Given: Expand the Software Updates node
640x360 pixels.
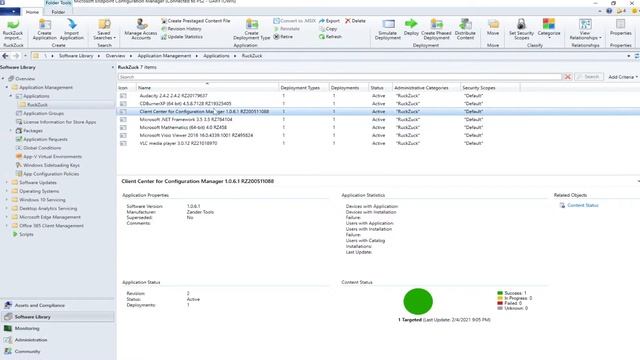Looking at the screenshot, I should (7, 182).
